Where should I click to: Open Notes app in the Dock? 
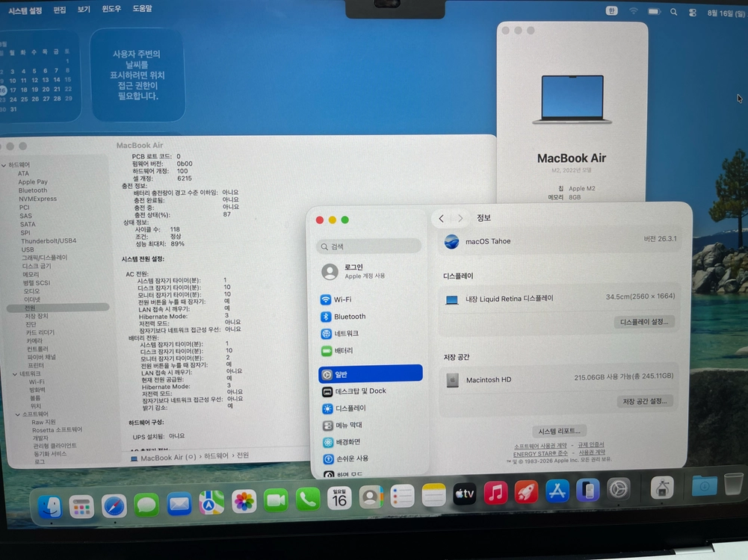pyautogui.click(x=433, y=495)
